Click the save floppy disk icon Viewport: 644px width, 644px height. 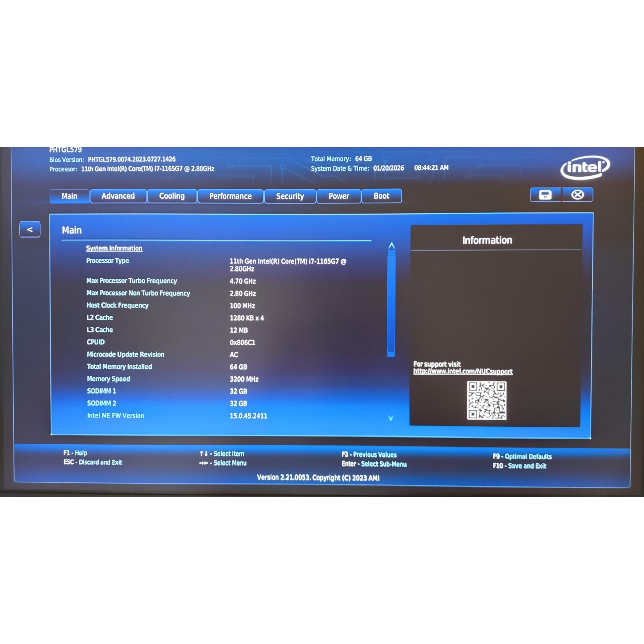[x=545, y=195]
